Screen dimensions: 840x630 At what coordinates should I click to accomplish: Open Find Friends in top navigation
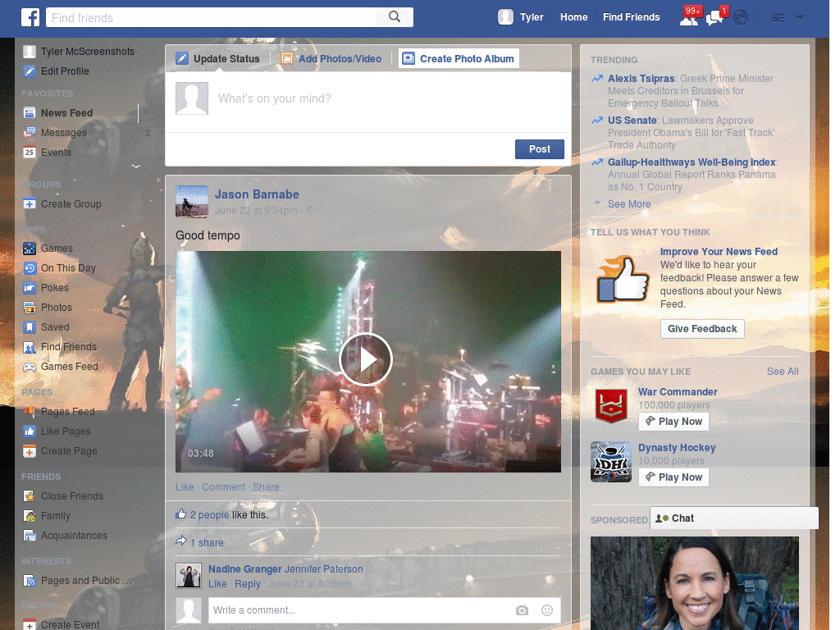(631, 17)
